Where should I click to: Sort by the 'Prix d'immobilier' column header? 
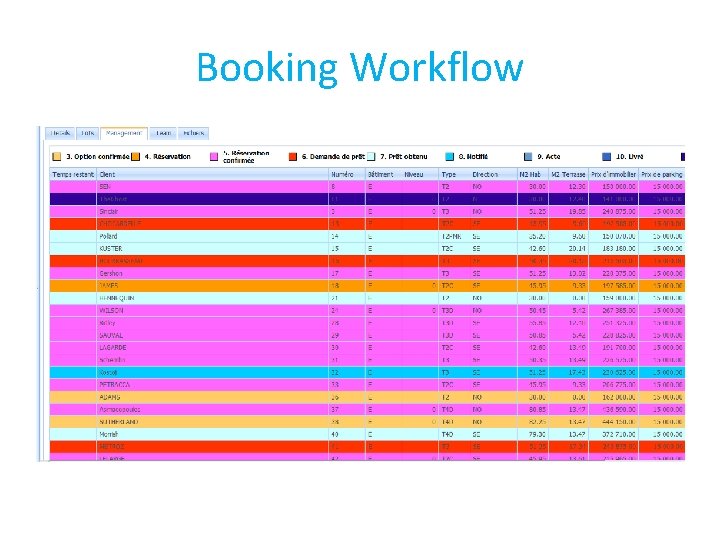(x=613, y=174)
